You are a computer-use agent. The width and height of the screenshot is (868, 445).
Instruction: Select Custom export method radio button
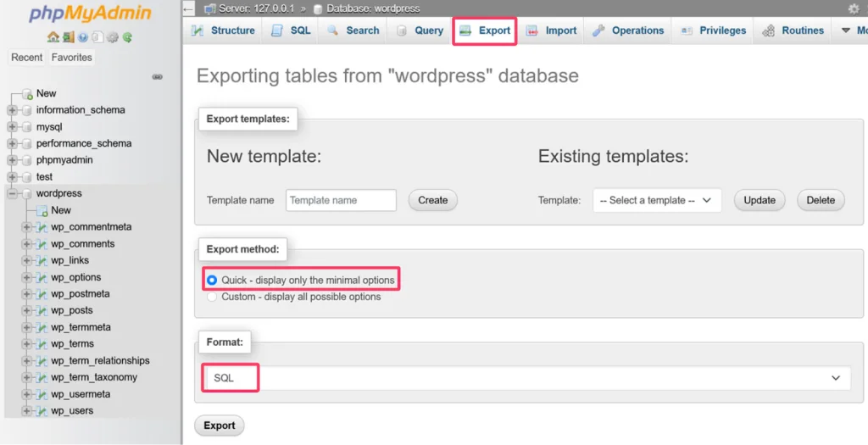(x=211, y=298)
